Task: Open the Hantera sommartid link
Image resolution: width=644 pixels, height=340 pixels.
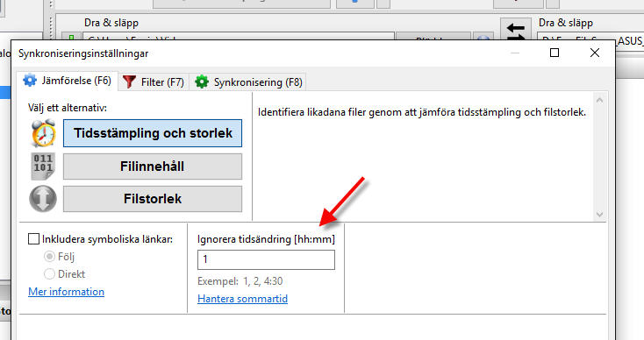Action: 242,299
